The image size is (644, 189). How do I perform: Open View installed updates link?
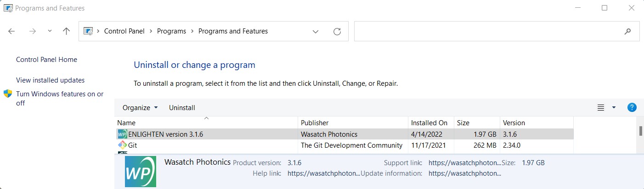click(50, 80)
